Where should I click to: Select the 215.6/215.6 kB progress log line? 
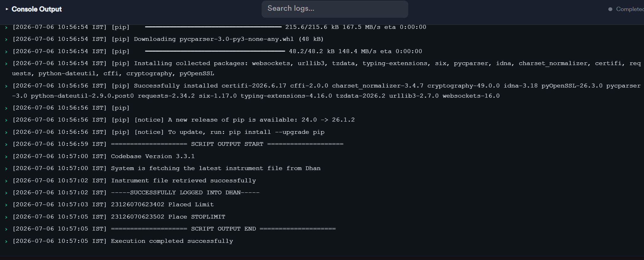pyautogui.click(x=219, y=27)
